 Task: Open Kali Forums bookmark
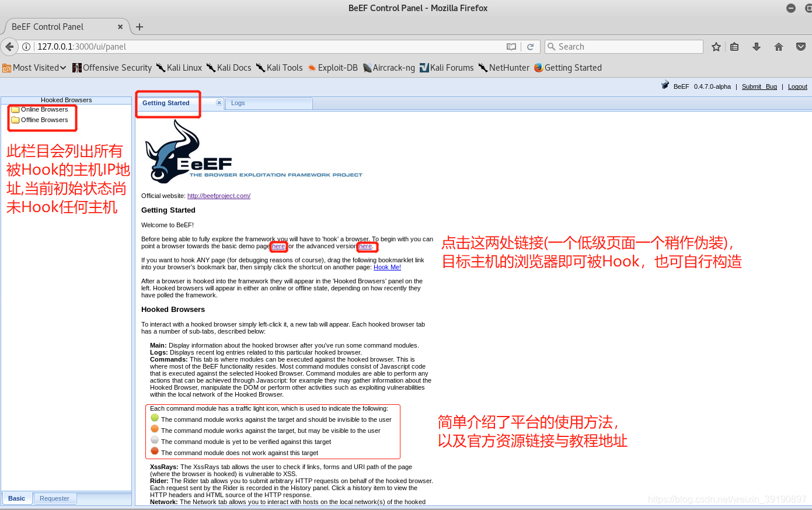(x=447, y=68)
